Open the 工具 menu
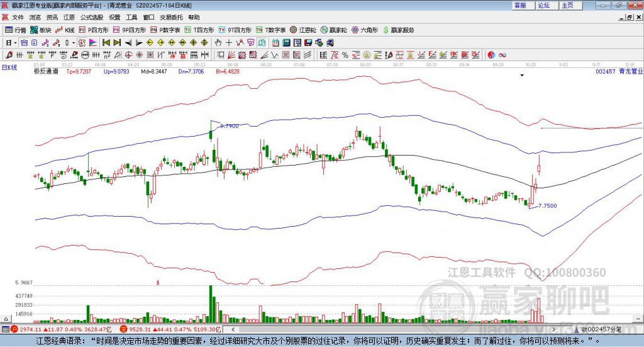This screenshot has width=644, height=347. pos(131,17)
